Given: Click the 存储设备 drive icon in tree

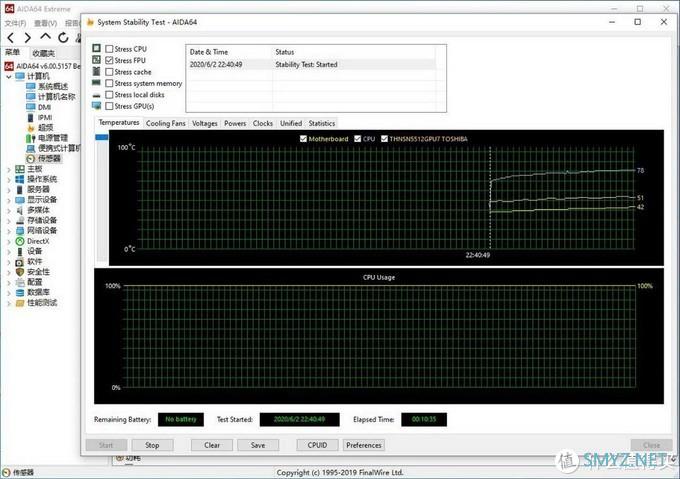Looking at the screenshot, I should coord(20,220).
